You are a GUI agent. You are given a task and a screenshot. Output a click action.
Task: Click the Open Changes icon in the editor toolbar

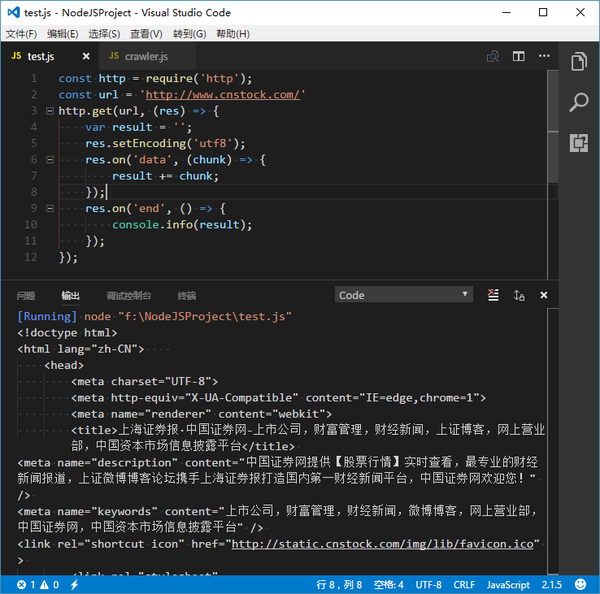click(492, 57)
